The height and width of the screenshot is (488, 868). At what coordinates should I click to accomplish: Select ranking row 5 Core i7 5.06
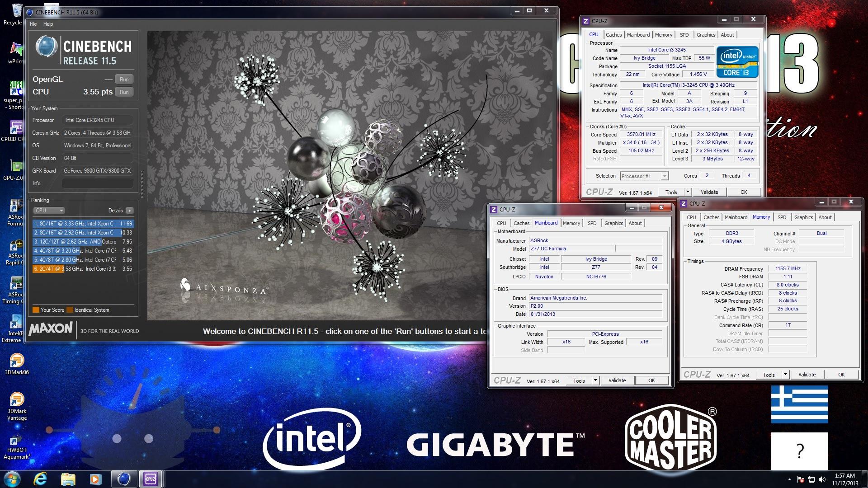(x=83, y=260)
